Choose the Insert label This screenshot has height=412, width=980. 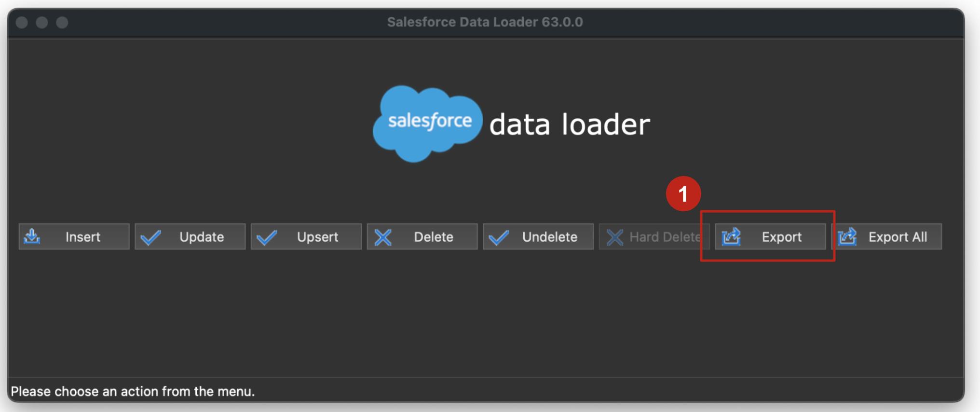[x=83, y=237]
